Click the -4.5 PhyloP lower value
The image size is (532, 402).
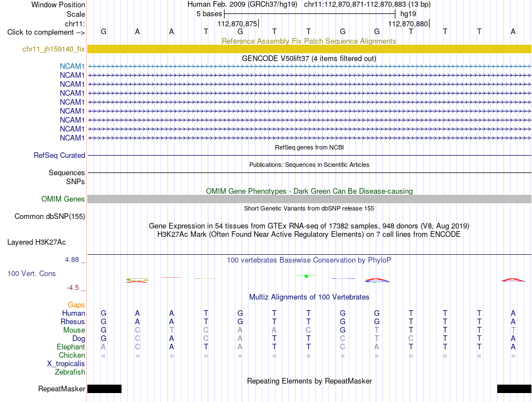[73, 288]
